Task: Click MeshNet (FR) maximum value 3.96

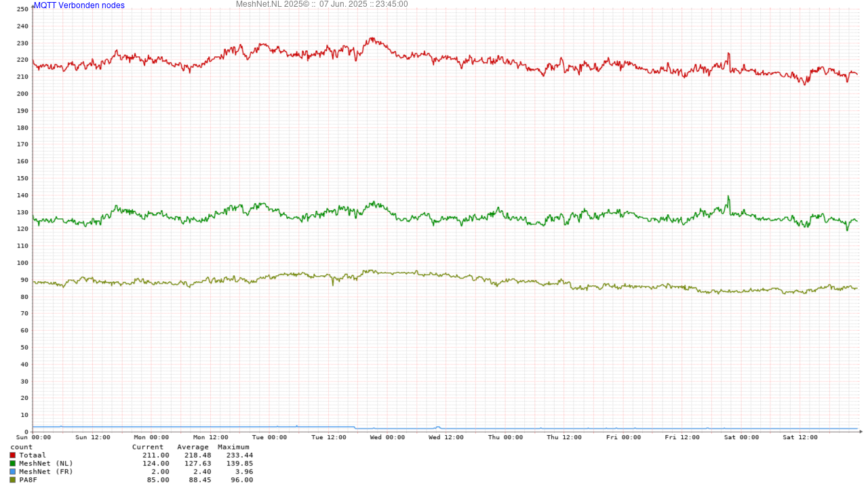Action: [x=244, y=472]
